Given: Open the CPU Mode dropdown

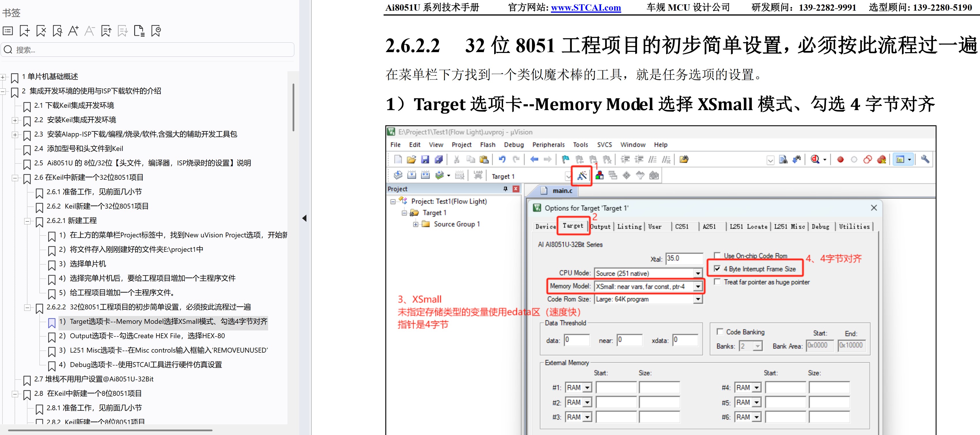Looking at the screenshot, I should pos(698,273).
